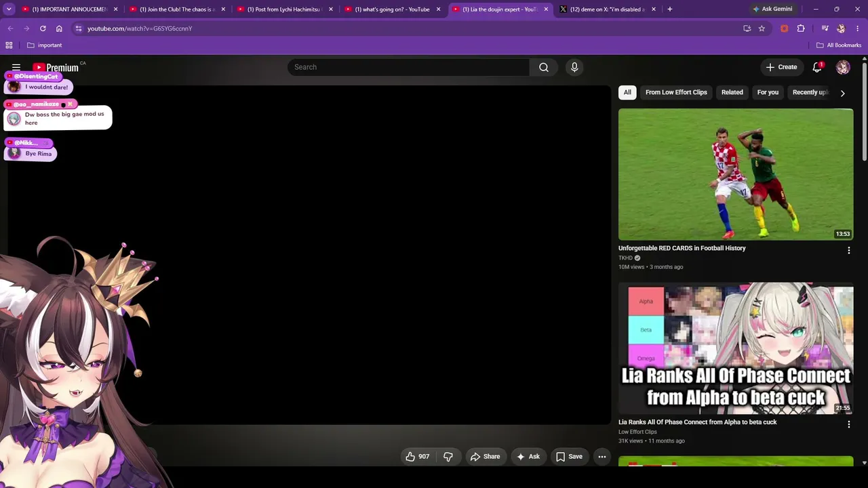The width and height of the screenshot is (868, 488).
Task: Click the page vertical scrollbar thumb
Action: 864,113
